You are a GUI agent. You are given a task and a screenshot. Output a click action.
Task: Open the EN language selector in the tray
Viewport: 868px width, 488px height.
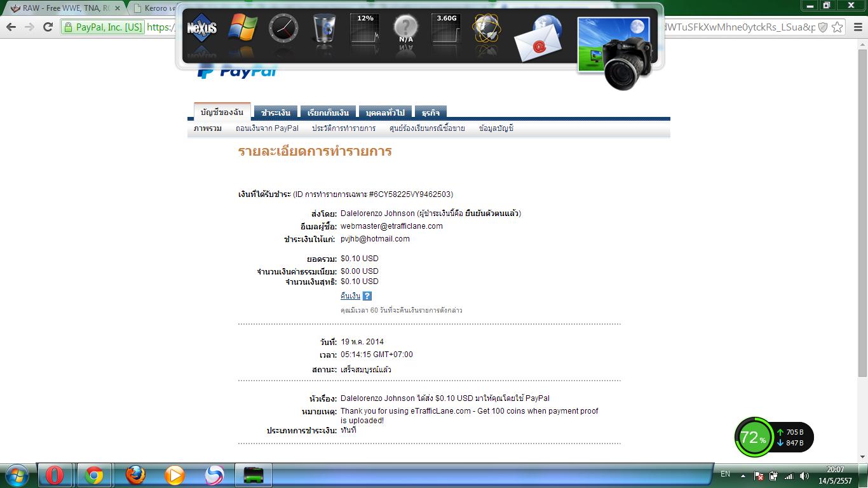725,474
